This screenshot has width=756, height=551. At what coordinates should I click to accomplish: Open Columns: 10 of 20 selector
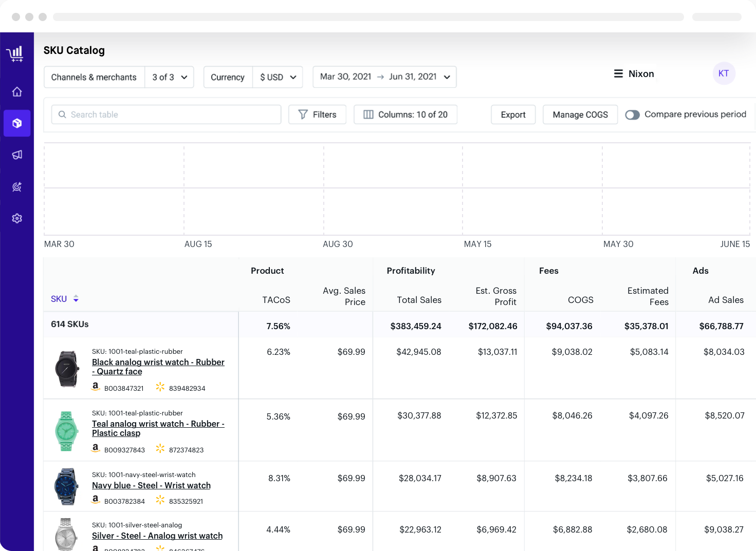click(x=405, y=115)
